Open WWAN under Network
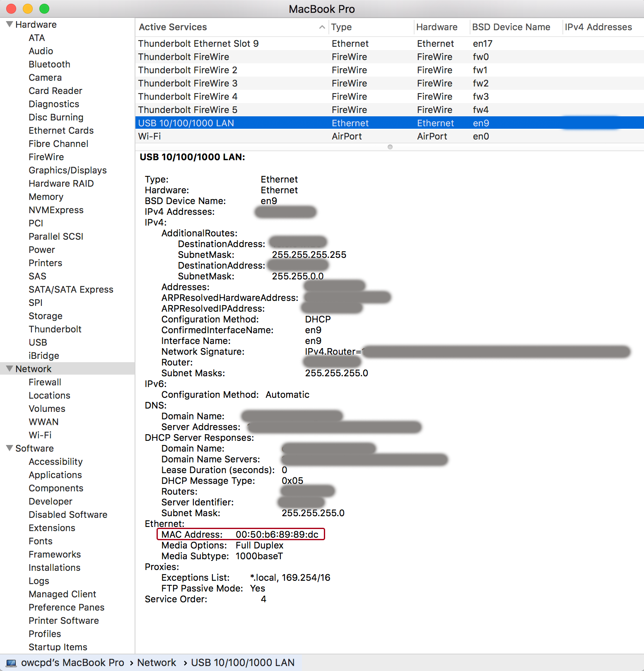This screenshot has height=671, width=644. tap(43, 422)
